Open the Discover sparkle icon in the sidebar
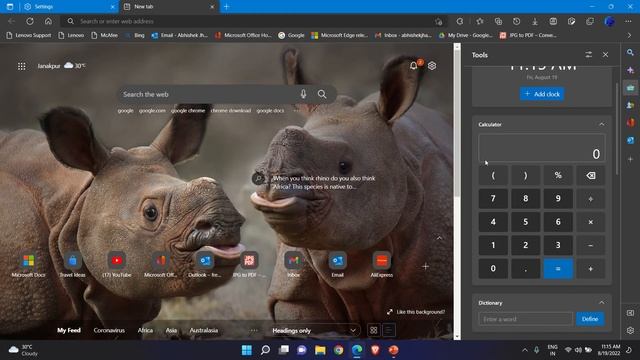The width and height of the screenshot is (640, 360). 630,70
